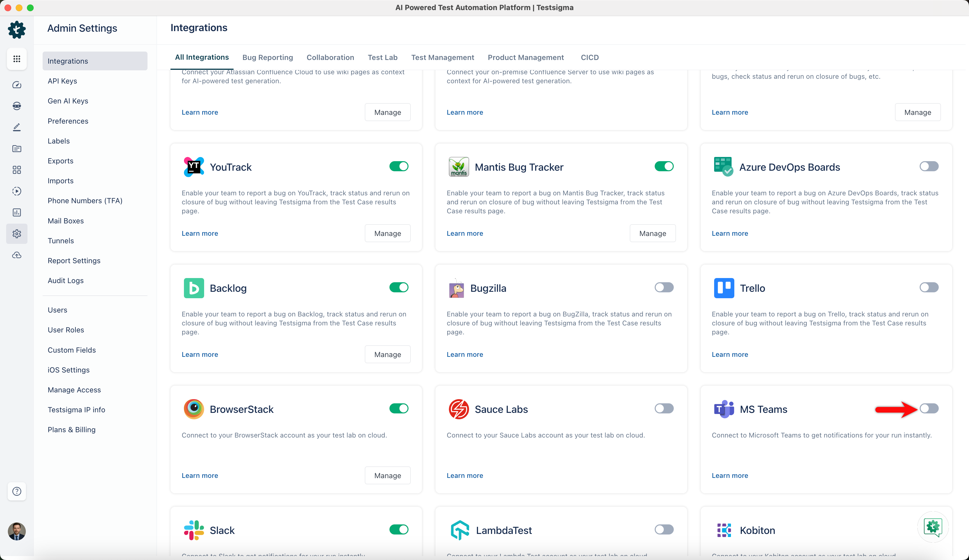Viewport: 969px width, 560px height.
Task: Disable the YouTrack integration toggle
Action: click(399, 166)
